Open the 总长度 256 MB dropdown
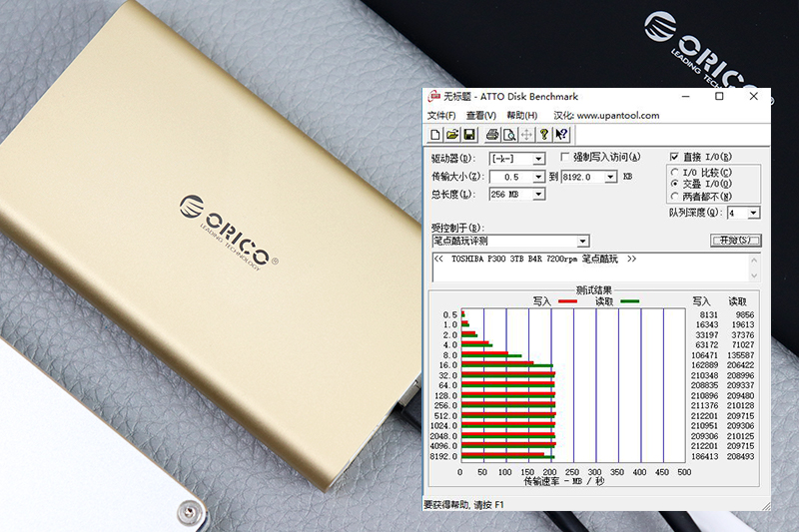799x532 pixels. (538, 195)
